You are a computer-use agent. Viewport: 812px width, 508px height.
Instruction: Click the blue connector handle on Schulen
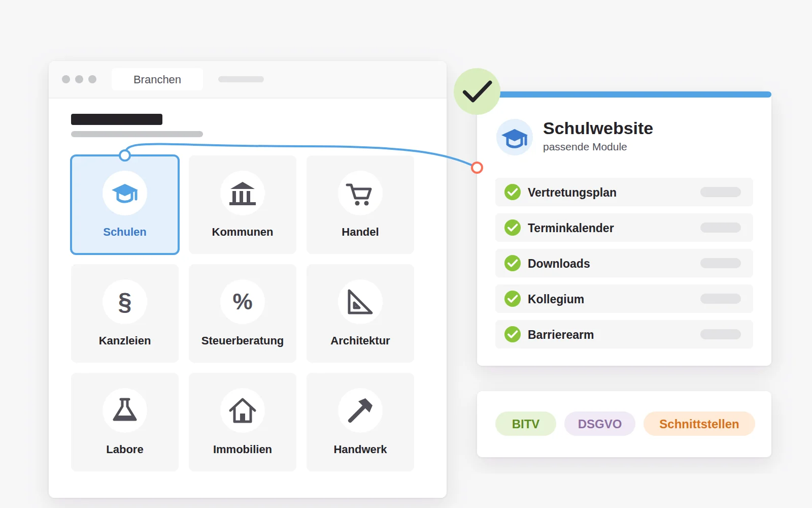[125, 155]
